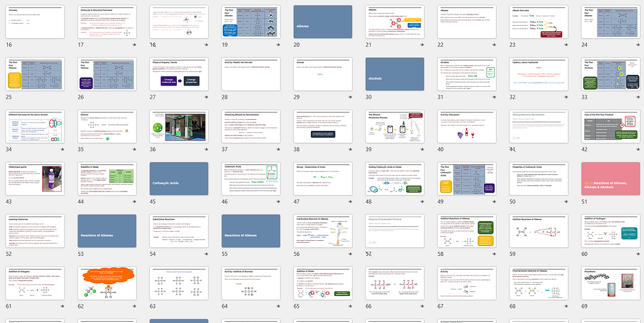Select Recap – Dissociation of Acids slide
The image size is (644, 323).
[323, 179]
